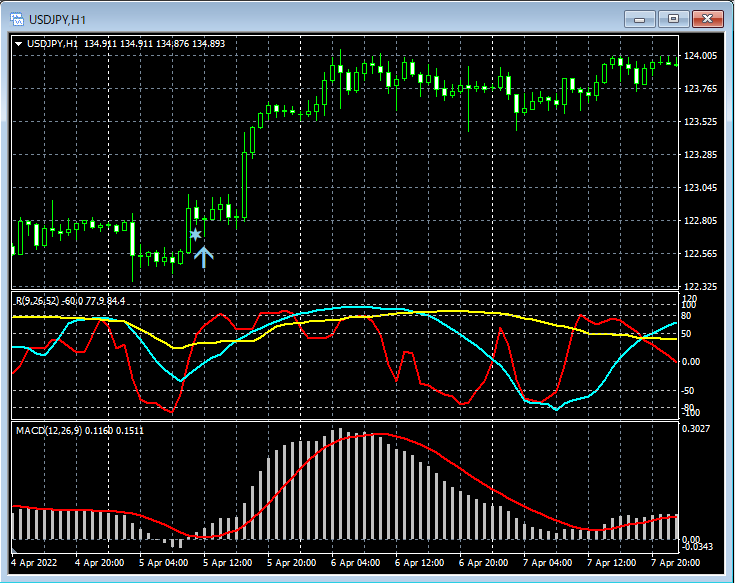Screen dimensions: 736x583
Task: Click the blue star marker on chart
Action: (x=196, y=235)
